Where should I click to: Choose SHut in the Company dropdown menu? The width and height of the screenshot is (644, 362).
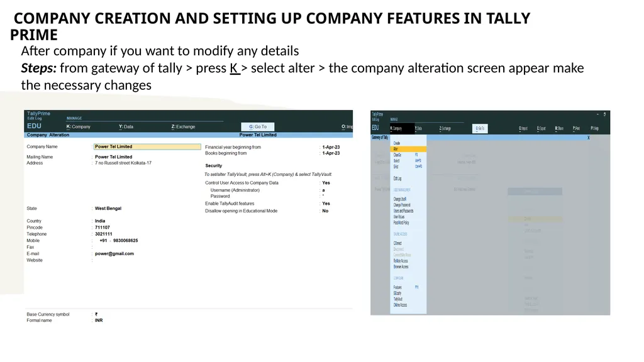(x=396, y=167)
